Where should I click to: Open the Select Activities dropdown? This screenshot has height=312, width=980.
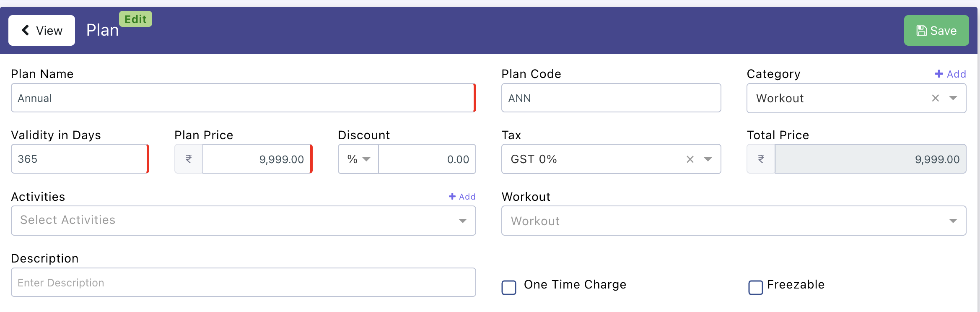click(x=243, y=221)
